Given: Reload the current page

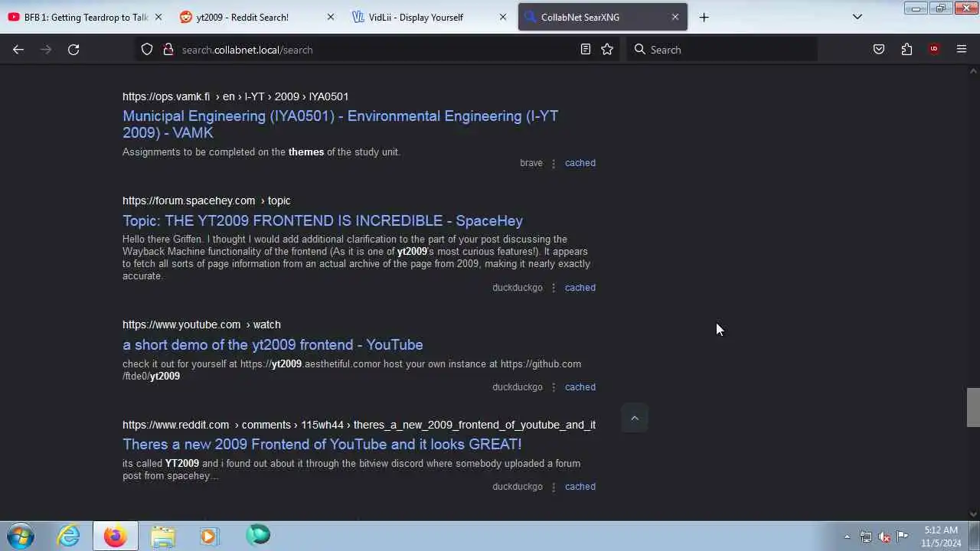Looking at the screenshot, I should (73, 50).
